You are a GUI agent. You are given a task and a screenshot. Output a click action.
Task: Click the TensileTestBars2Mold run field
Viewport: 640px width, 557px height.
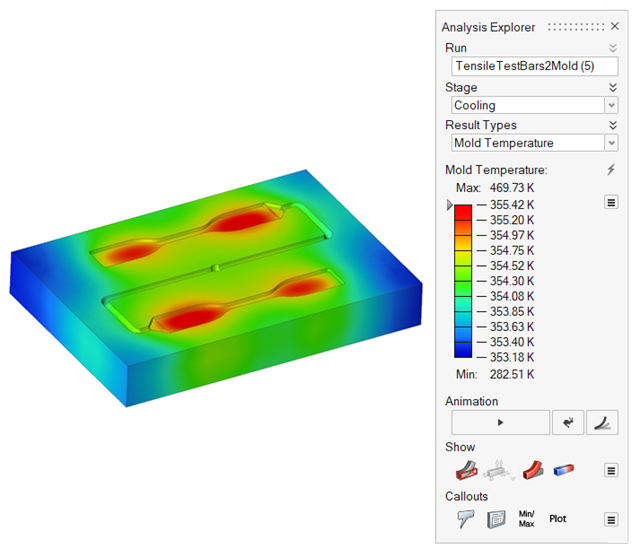(534, 66)
